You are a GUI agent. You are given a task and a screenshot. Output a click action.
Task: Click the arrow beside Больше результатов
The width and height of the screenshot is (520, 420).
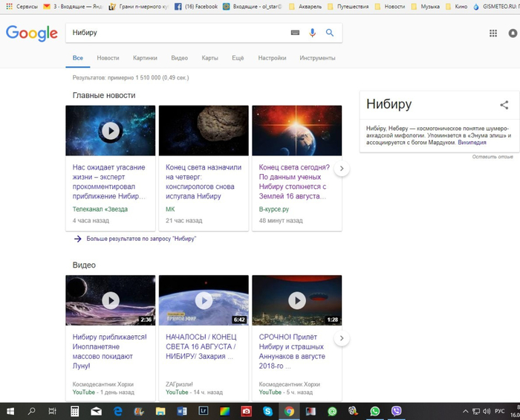click(x=77, y=239)
